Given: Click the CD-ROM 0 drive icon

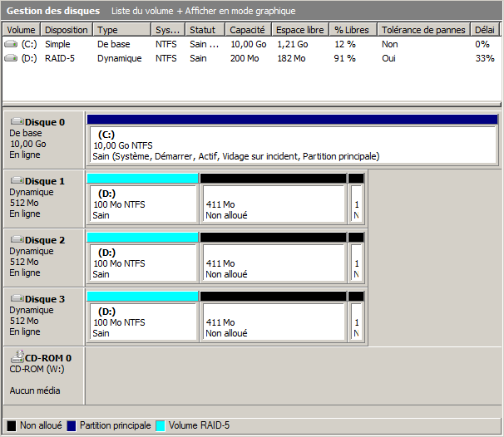Looking at the screenshot, I should 17,358.
